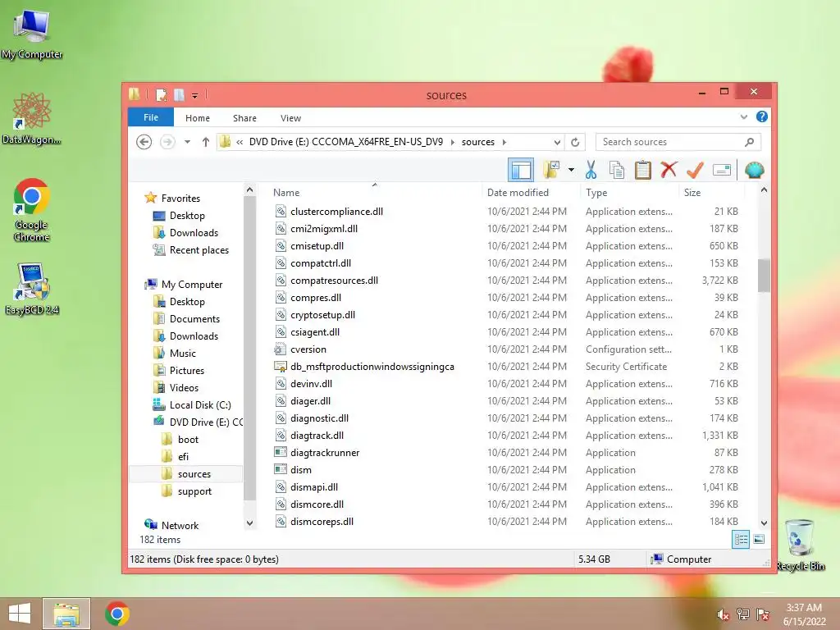Click the red X Delete icon
The image size is (840, 630).
[669, 171]
